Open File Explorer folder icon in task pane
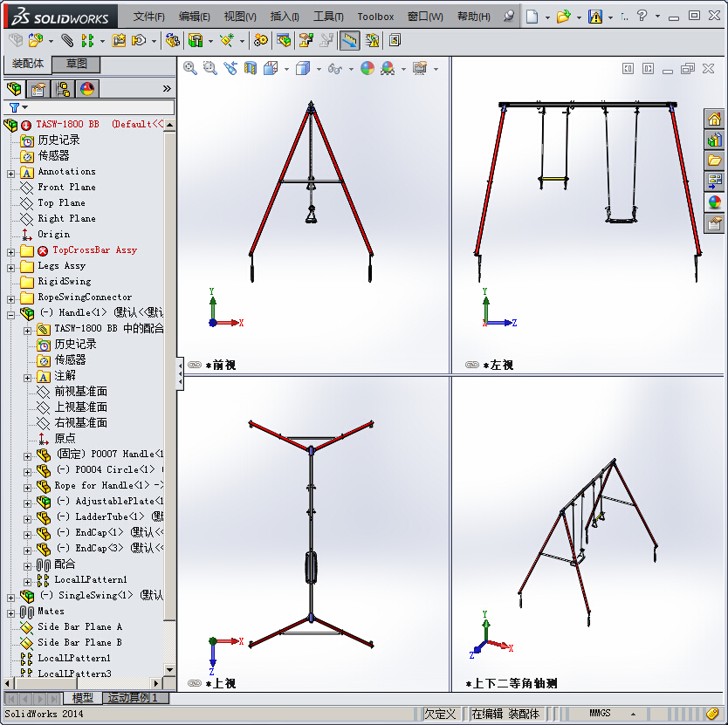The height and width of the screenshot is (725, 728). (715, 161)
